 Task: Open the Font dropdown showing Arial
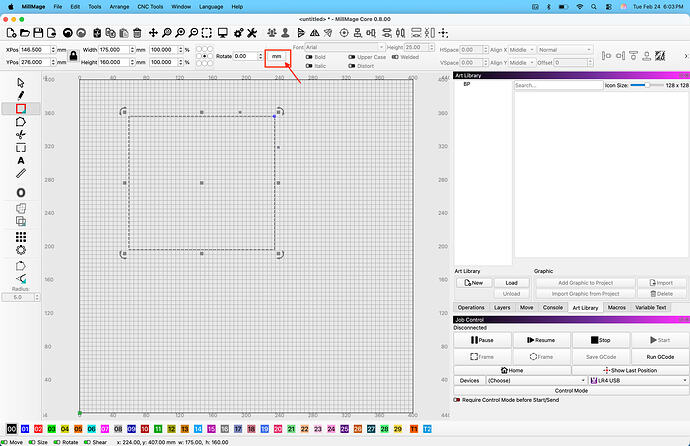(x=345, y=47)
